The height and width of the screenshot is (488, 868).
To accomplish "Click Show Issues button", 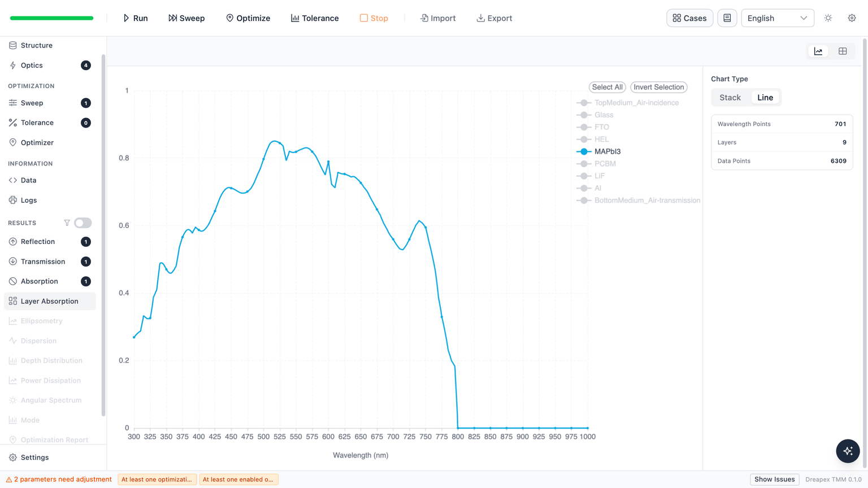I will pyautogui.click(x=774, y=480).
